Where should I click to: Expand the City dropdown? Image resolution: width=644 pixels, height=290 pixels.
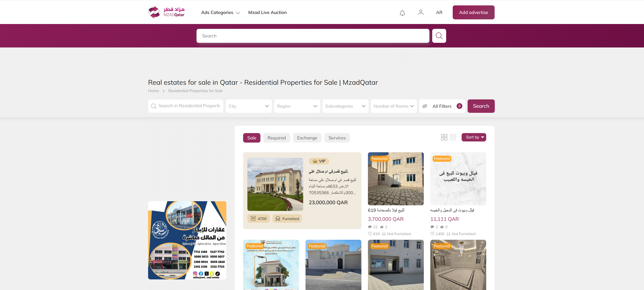pyautogui.click(x=249, y=106)
